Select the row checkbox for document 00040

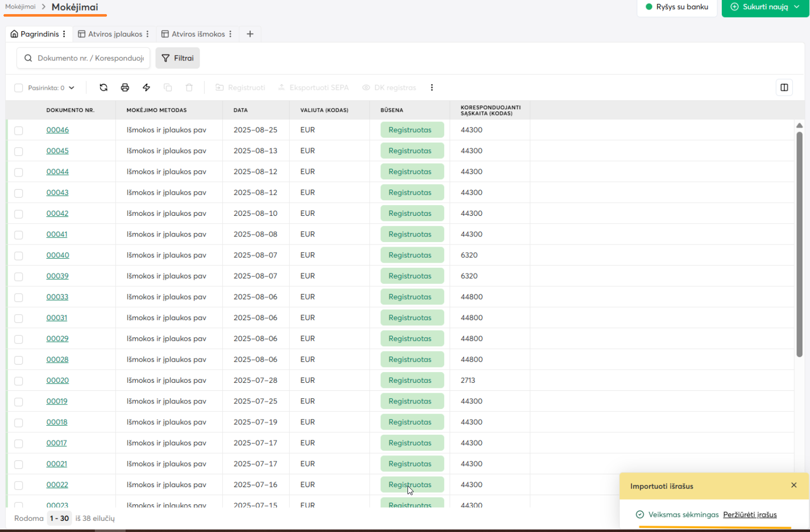[x=19, y=256]
